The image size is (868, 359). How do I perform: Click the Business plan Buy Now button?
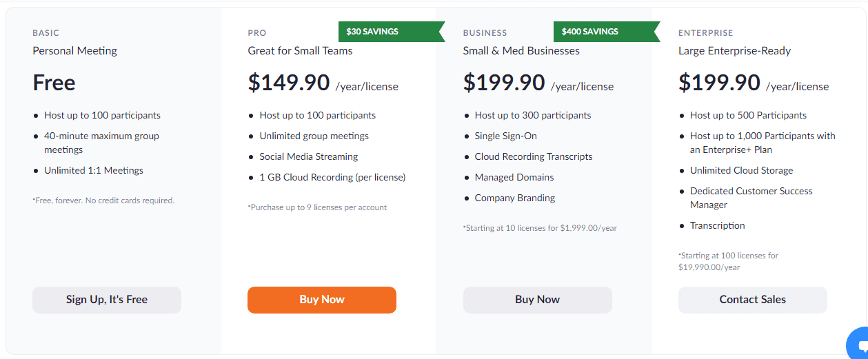tap(537, 300)
